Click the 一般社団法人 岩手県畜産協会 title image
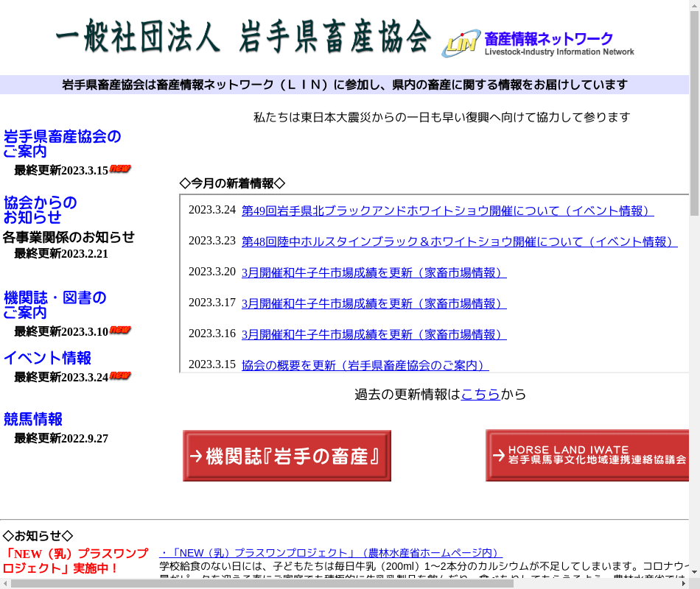This screenshot has width=700, height=589. coord(243,37)
